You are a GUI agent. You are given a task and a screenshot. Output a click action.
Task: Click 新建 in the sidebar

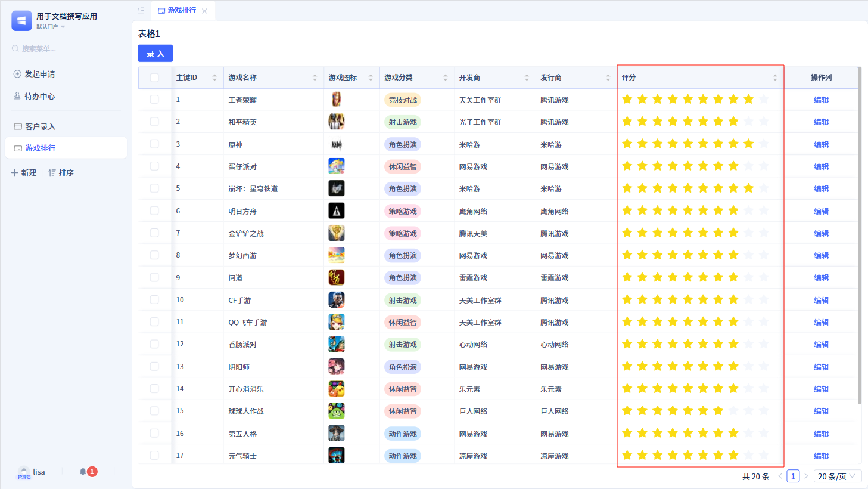coord(24,172)
